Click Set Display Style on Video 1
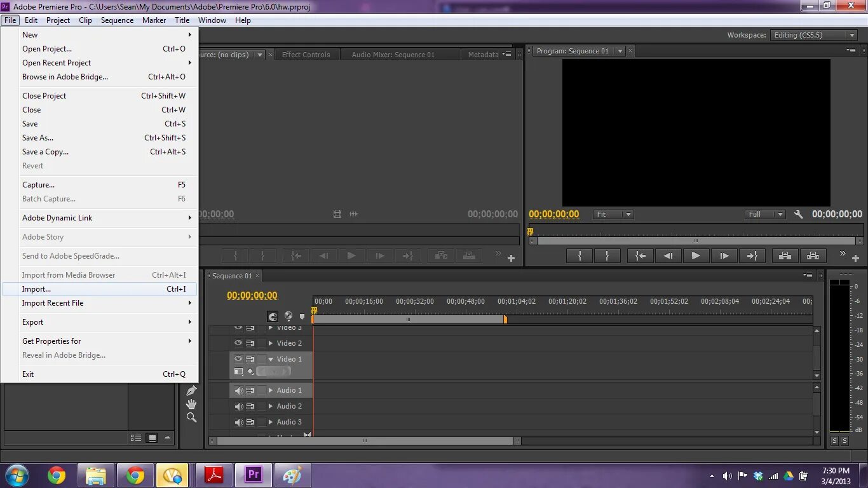Image resolution: width=868 pixels, height=488 pixels. 239,372
